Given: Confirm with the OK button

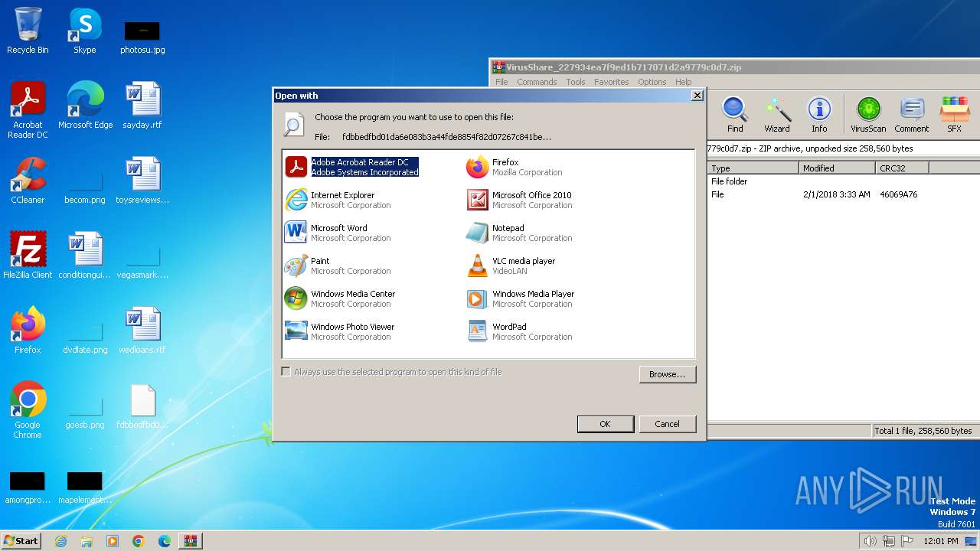Looking at the screenshot, I should point(605,424).
